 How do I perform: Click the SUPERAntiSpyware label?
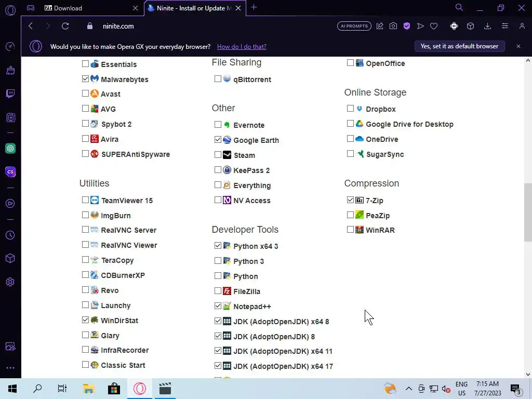click(x=136, y=154)
